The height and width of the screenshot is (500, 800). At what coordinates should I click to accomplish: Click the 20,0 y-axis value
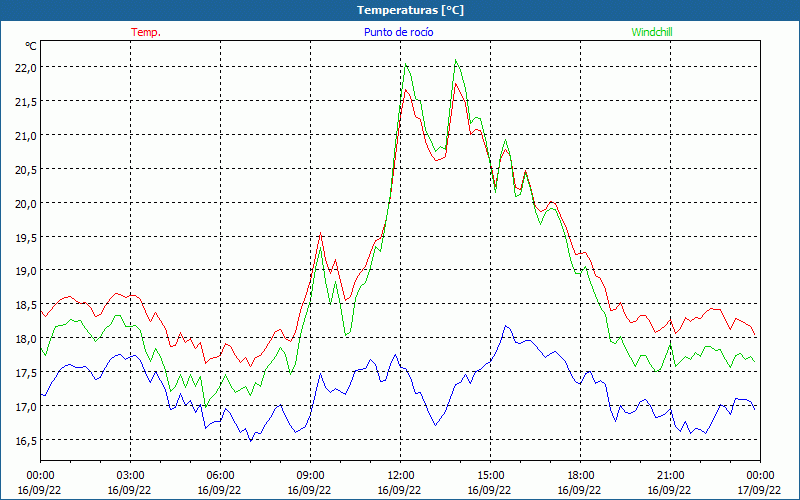pyautogui.click(x=24, y=204)
